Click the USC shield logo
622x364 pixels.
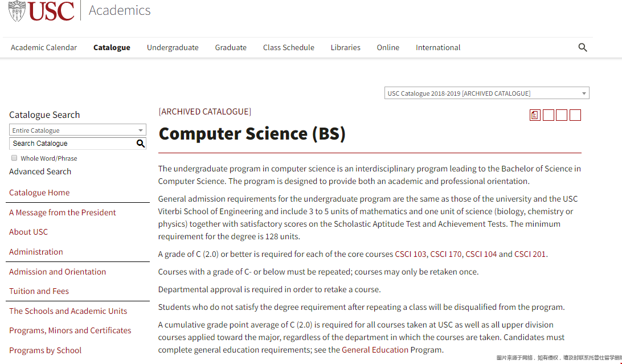(18, 10)
